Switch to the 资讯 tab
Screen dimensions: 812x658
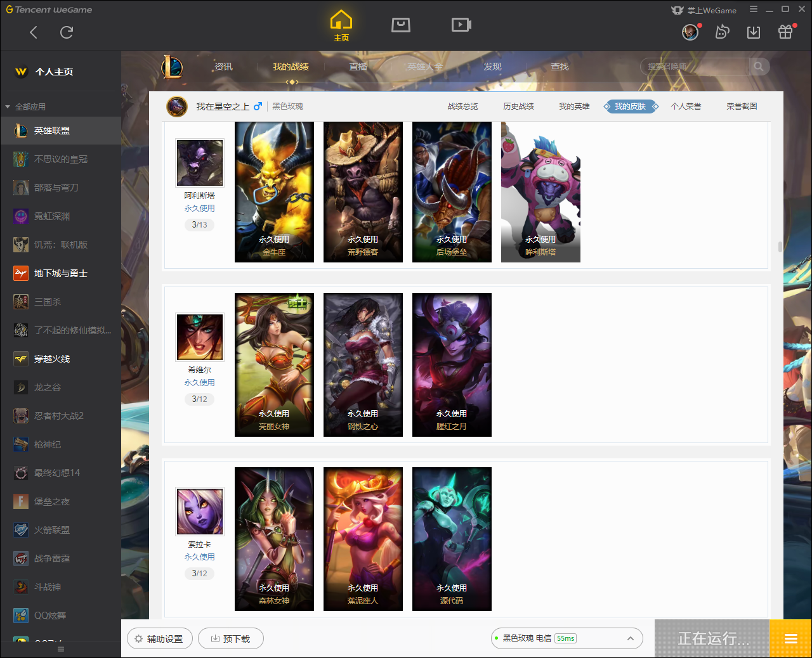point(223,67)
